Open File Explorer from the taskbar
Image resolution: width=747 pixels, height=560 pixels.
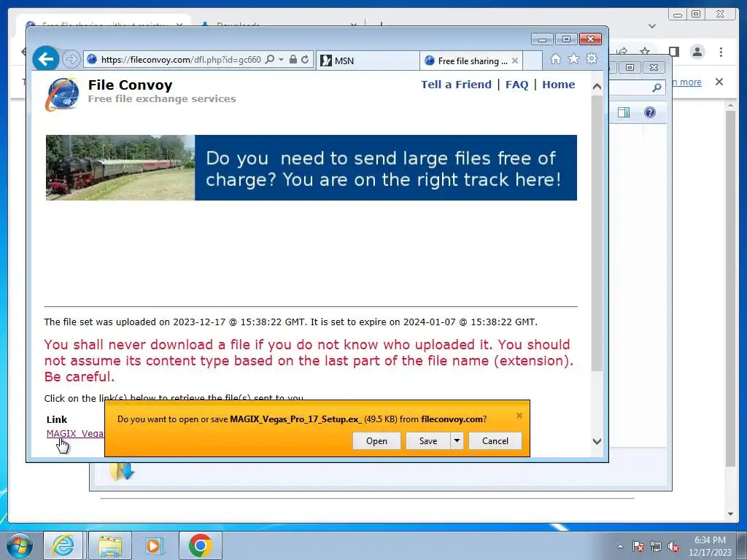click(x=110, y=545)
